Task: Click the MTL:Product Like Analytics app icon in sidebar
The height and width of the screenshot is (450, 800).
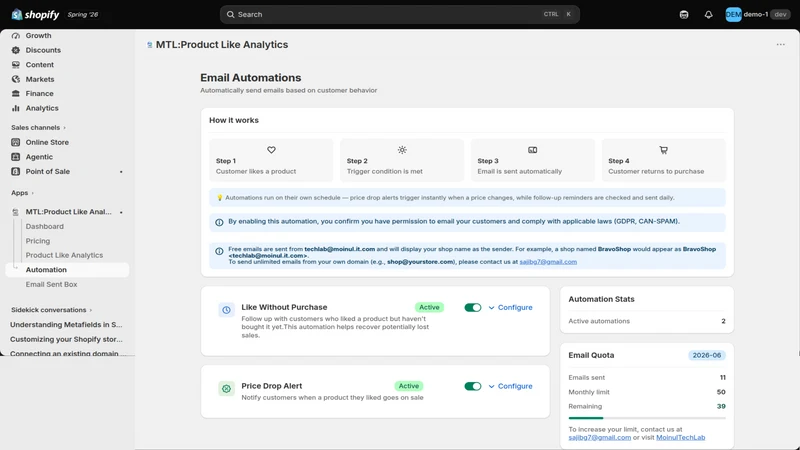Action: tap(16, 212)
